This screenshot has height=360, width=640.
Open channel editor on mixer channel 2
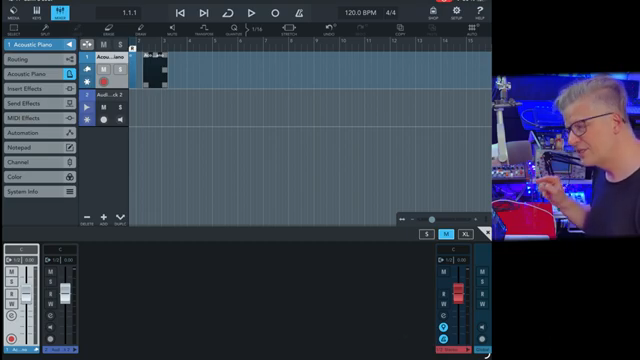[x=50, y=316]
